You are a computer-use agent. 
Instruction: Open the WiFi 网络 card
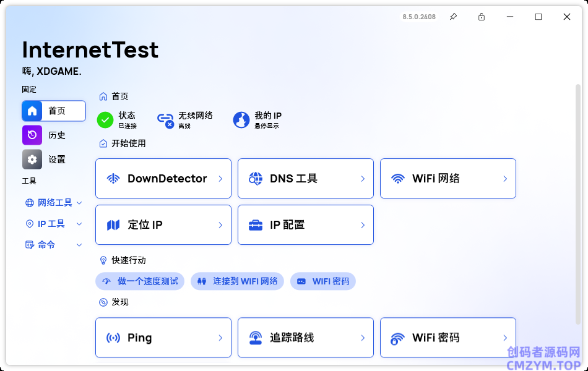[448, 179]
